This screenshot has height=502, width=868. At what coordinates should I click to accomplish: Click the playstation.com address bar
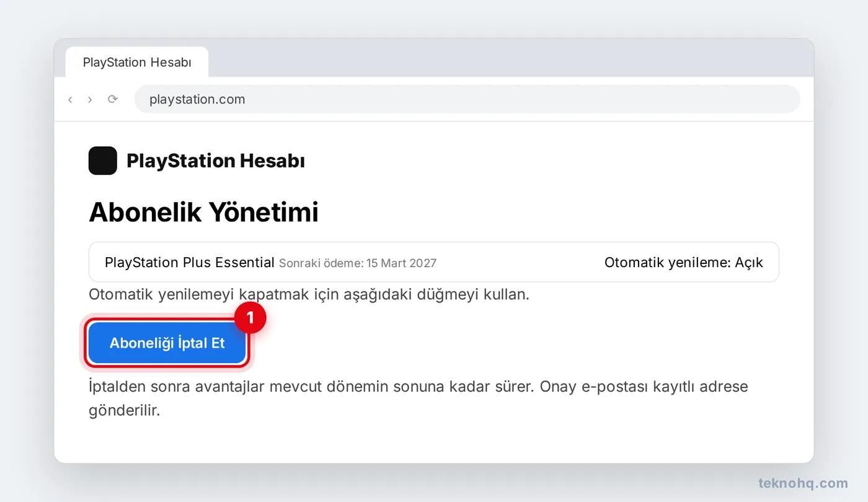467,99
